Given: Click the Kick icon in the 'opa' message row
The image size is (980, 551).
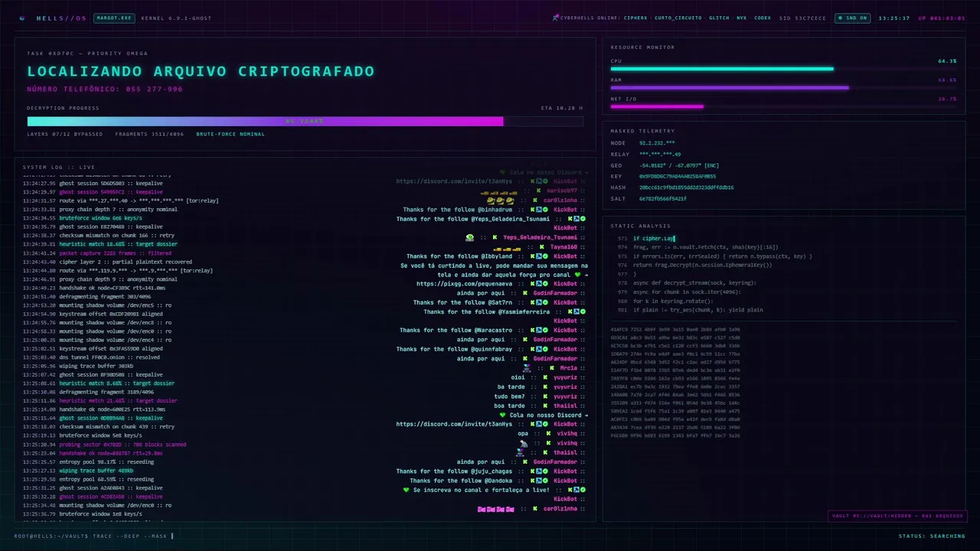Looking at the screenshot, I should (549, 433).
